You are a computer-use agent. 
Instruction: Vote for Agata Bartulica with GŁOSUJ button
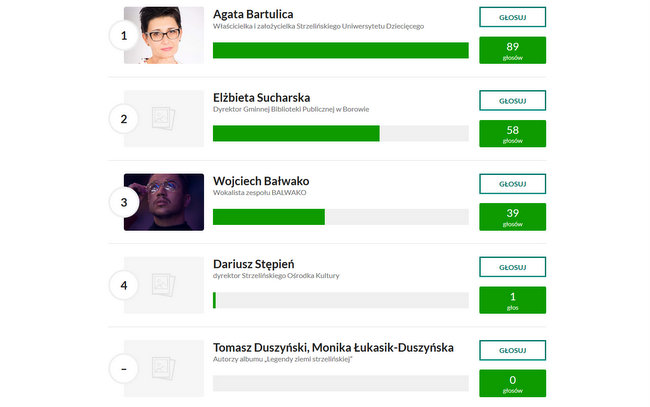512,17
